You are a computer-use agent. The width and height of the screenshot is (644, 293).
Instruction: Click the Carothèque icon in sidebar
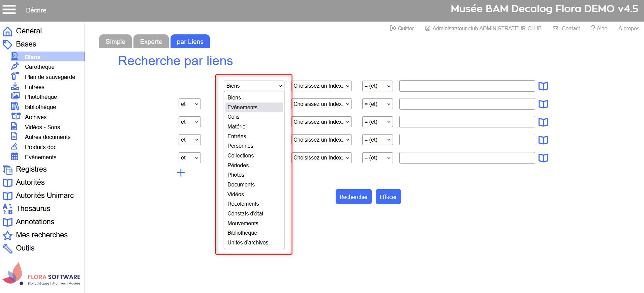point(15,66)
